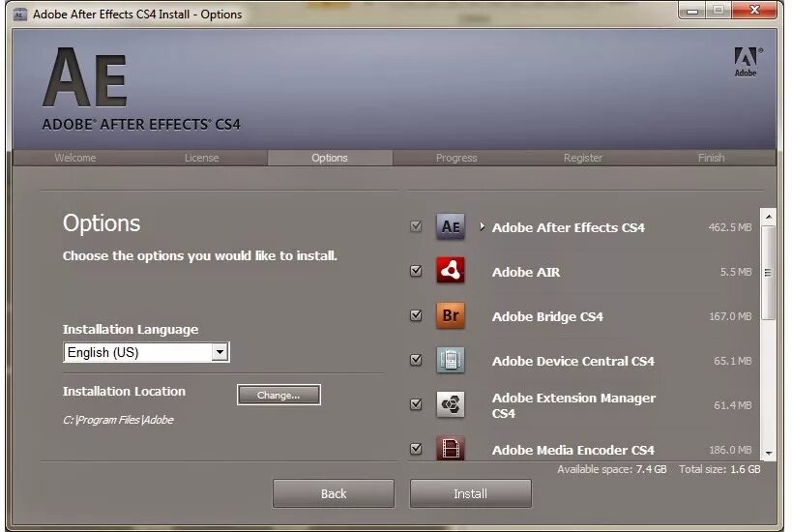792x532 pixels.
Task: Open the Installation Language dropdown
Action: tap(146, 352)
